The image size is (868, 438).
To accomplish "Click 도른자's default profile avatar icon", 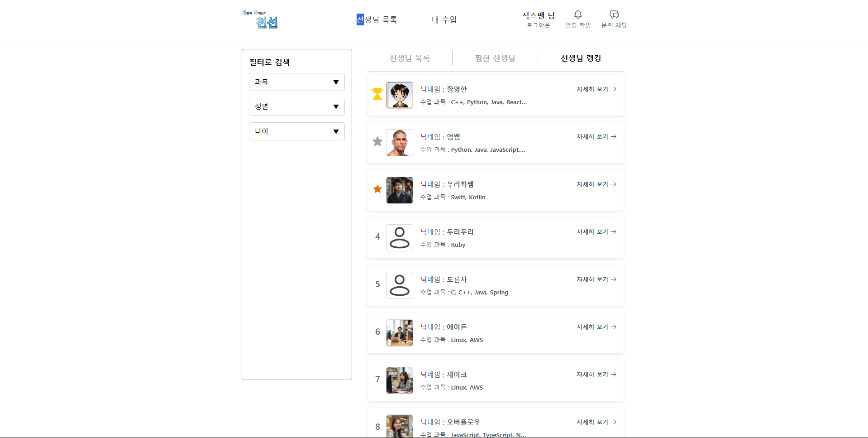I will tap(400, 285).
